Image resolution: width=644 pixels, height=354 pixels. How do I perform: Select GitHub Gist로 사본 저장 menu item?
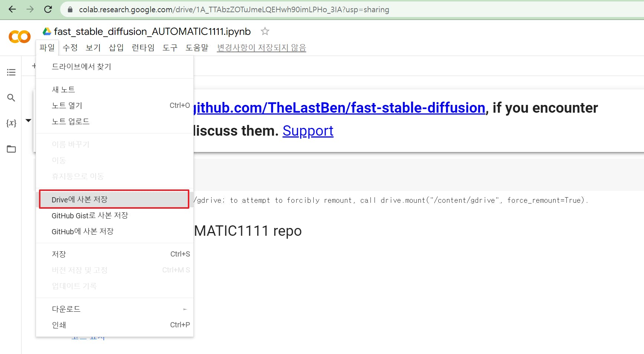pos(115,215)
